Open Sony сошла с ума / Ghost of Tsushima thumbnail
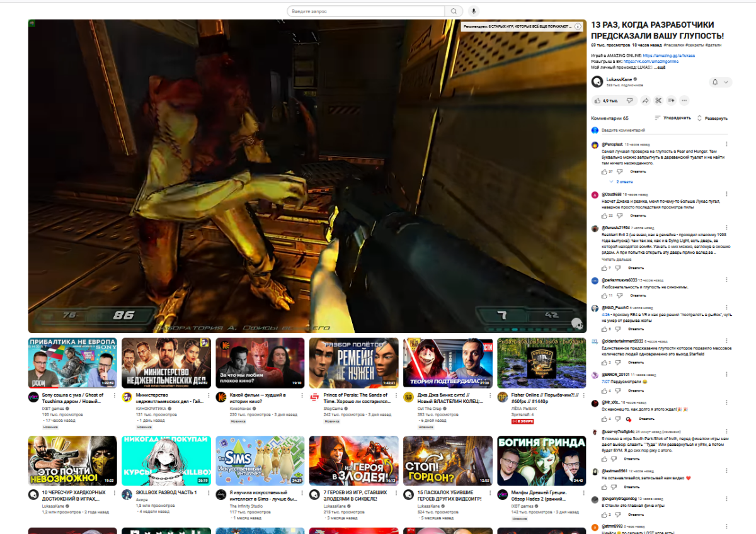 click(x=72, y=363)
